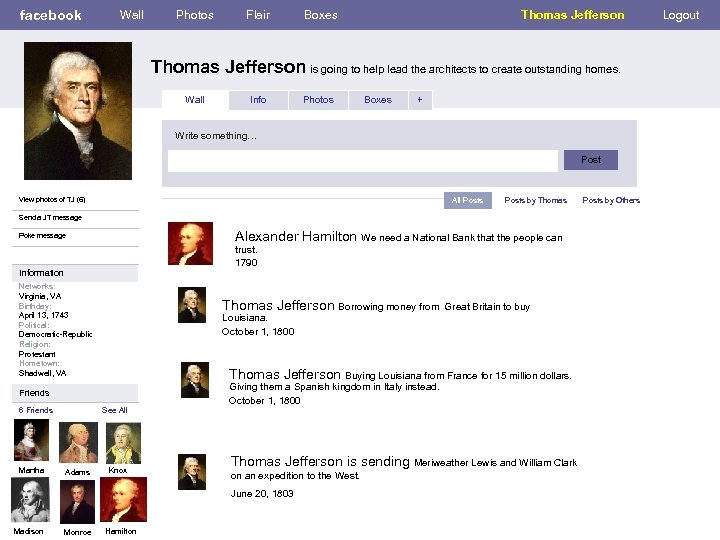
Task: Click the April 13, 1743 birthday text
Action: click(x=44, y=315)
